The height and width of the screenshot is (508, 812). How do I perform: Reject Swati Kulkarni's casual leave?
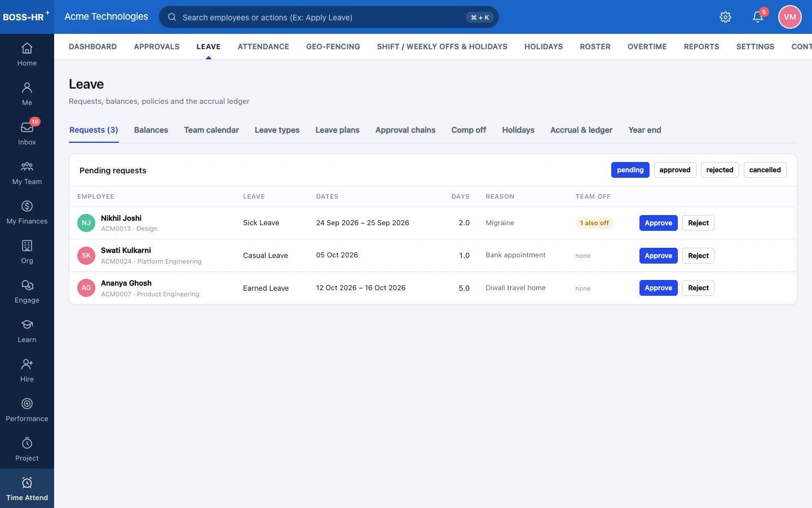699,256
